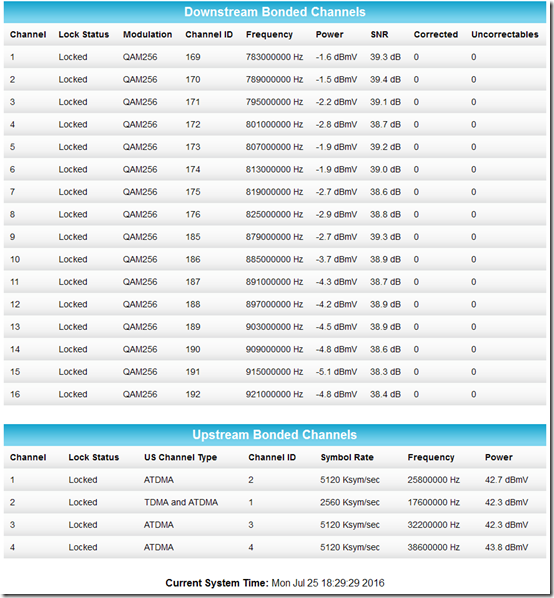Click SNR value 38.3 dB
The width and height of the screenshot is (554, 598).
coord(385,372)
